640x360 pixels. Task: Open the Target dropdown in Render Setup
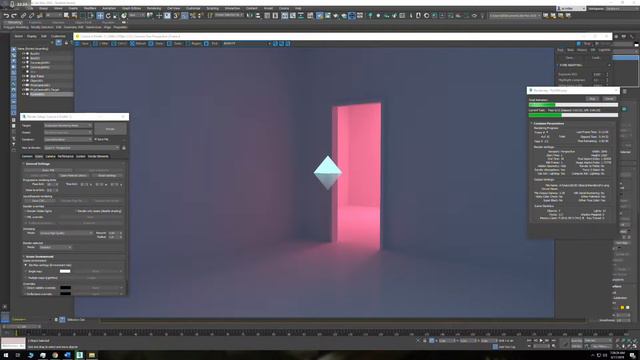coord(68,126)
